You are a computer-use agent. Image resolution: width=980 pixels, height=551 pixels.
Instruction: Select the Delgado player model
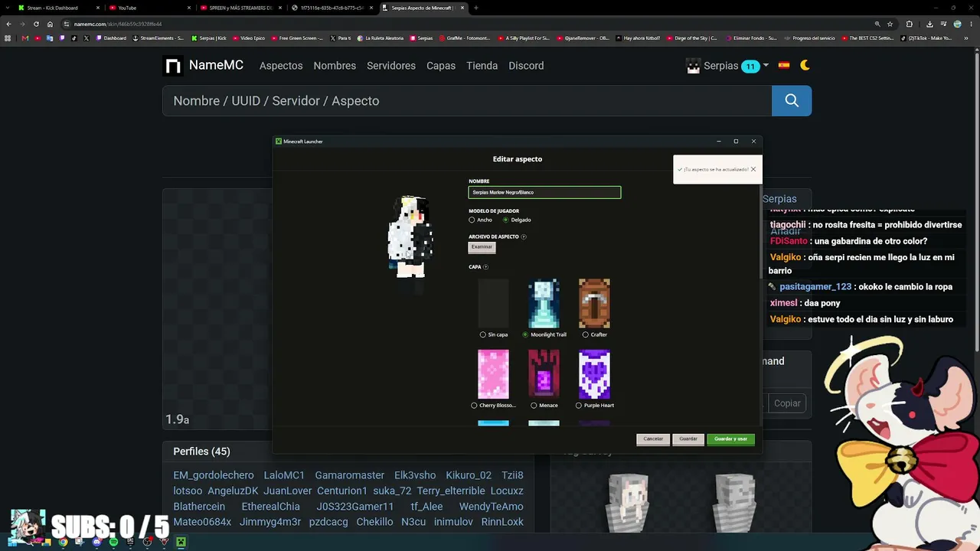pyautogui.click(x=506, y=220)
